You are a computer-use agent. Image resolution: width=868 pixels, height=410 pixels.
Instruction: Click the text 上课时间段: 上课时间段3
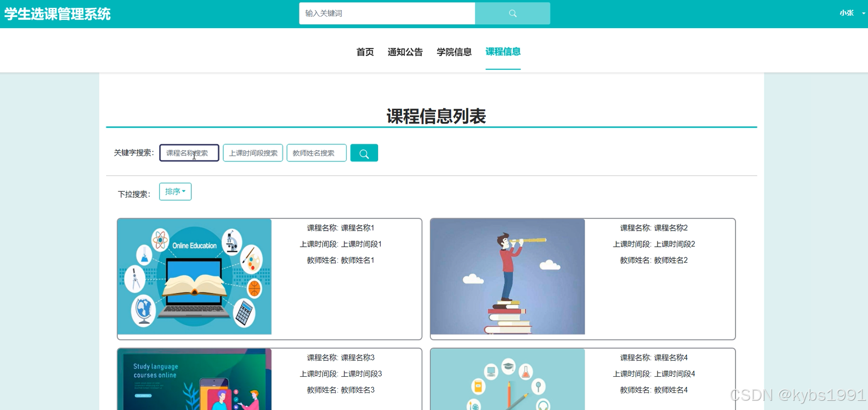(x=341, y=374)
